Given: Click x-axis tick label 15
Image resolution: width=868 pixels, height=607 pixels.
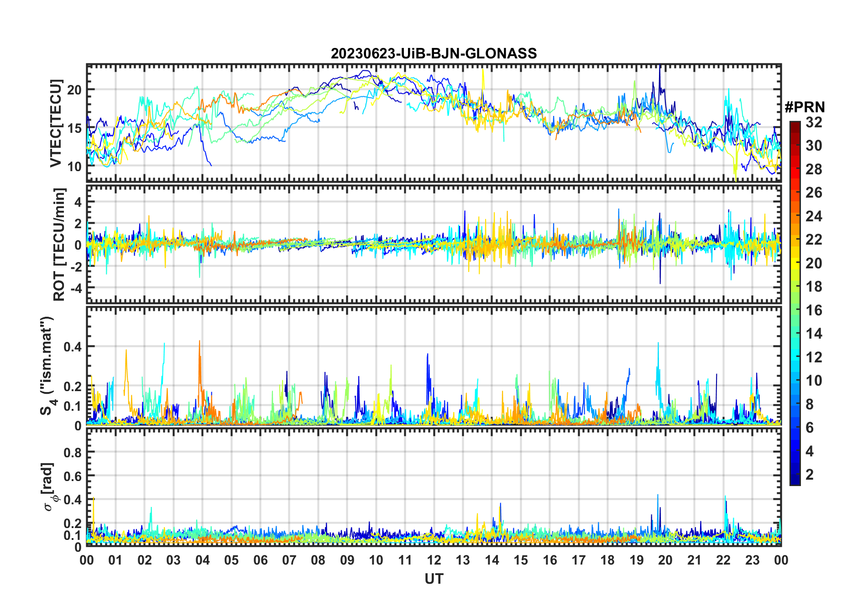Looking at the screenshot, I should [x=521, y=560].
